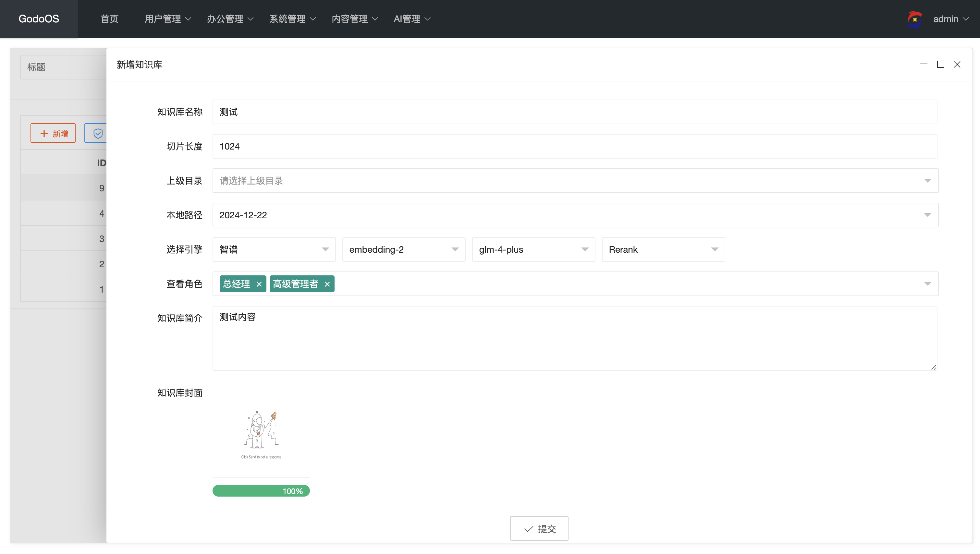Click the 100% upload progress bar
The width and height of the screenshot is (980, 554).
(261, 491)
